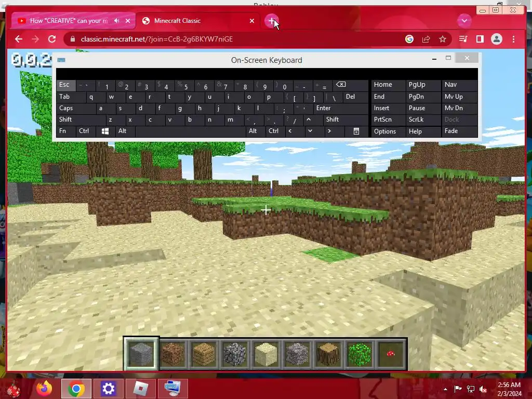The height and width of the screenshot is (399, 532).
Task: Select the sand block in hotbar
Action: 266,354
